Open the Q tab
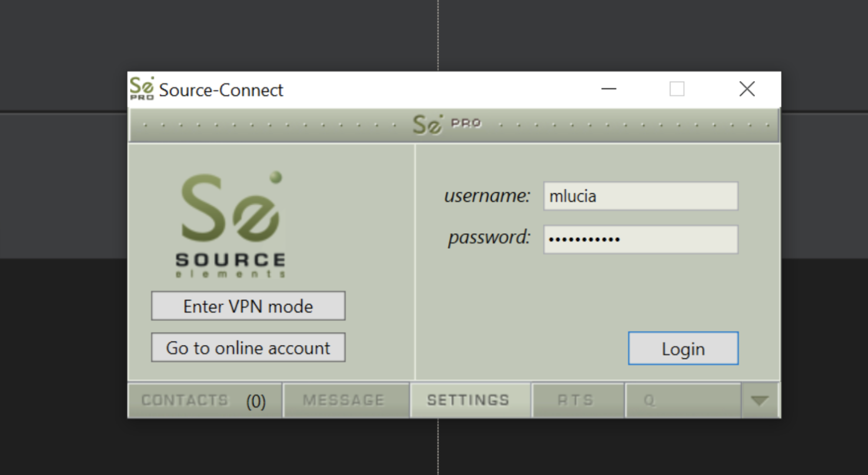868x475 pixels. tap(682, 400)
